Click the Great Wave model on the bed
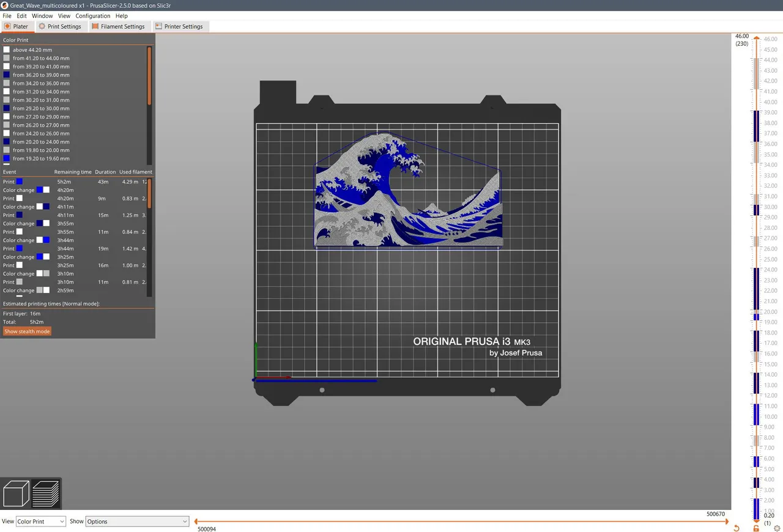Image resolution: width=783 pixels, height=532 pixels. (x=408, y=190)
